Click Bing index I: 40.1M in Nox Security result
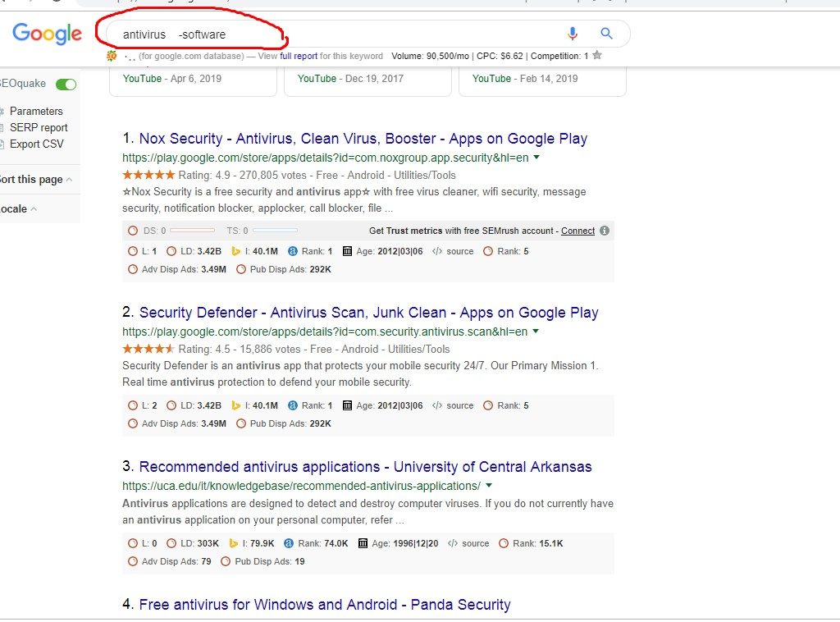The height and width of the screenshot is (622, 840). tap(254, 251)
